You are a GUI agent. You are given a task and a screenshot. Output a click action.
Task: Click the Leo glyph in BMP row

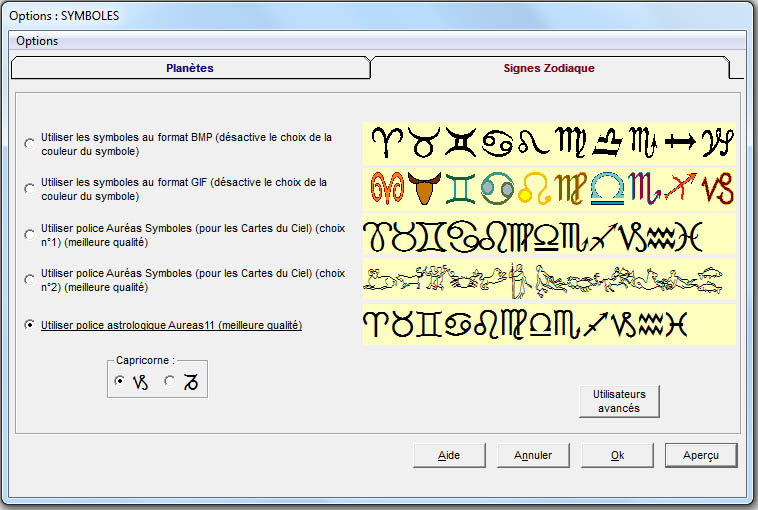tap(534, 143)
